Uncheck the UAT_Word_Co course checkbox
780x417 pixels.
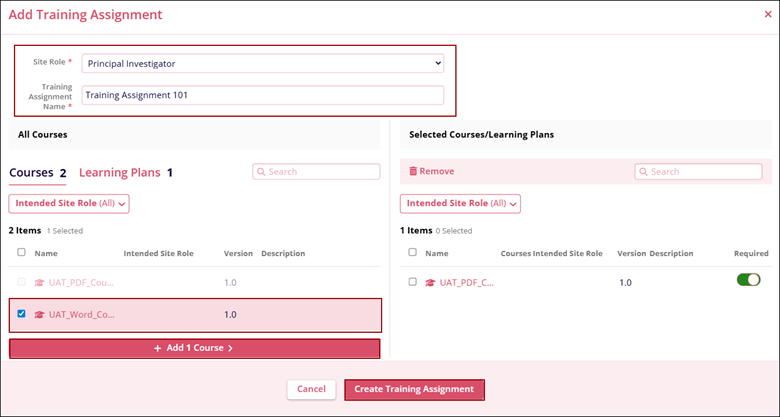pyautogui.click(x=22, y=314)
